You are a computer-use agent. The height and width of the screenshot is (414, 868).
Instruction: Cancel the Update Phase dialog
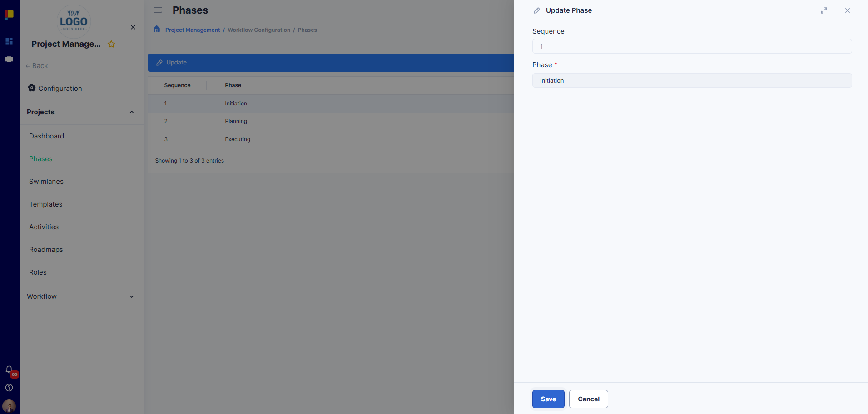[588, 399]
